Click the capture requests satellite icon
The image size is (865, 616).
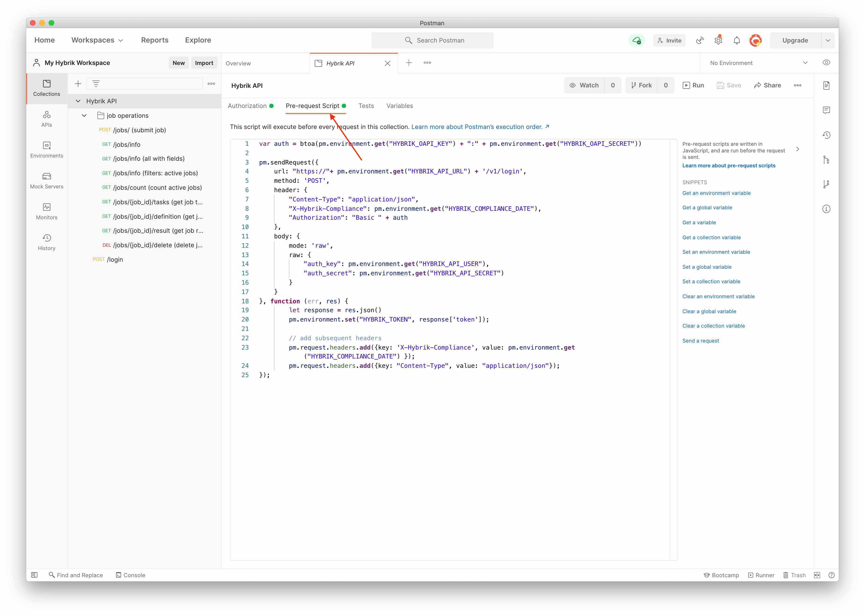pos(700,40)
